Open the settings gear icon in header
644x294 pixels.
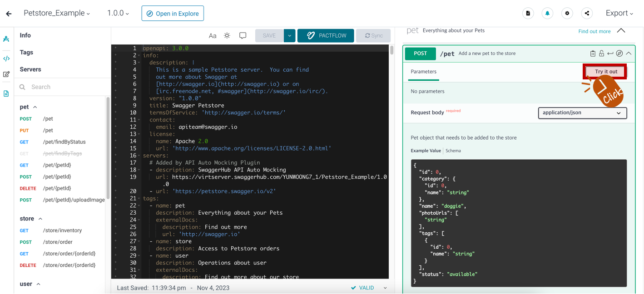coord(567,13)
